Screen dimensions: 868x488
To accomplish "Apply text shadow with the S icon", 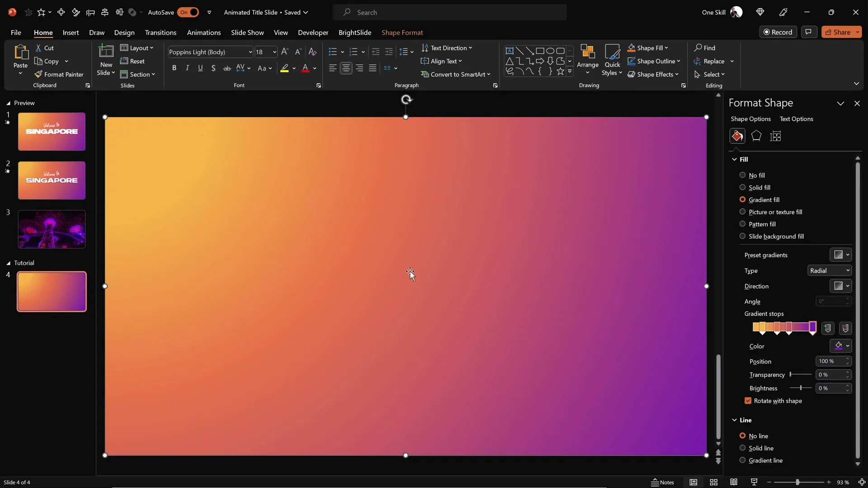I will pos(213,68).
